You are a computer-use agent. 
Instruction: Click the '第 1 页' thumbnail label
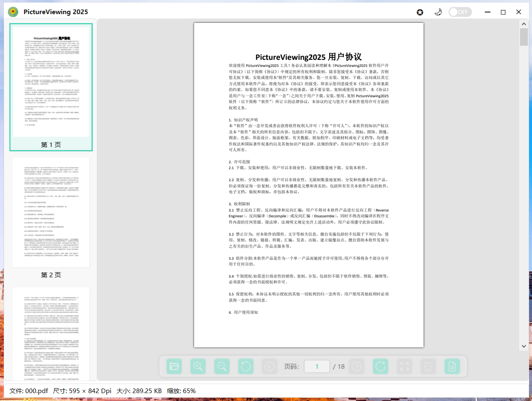tap(51, 145)
